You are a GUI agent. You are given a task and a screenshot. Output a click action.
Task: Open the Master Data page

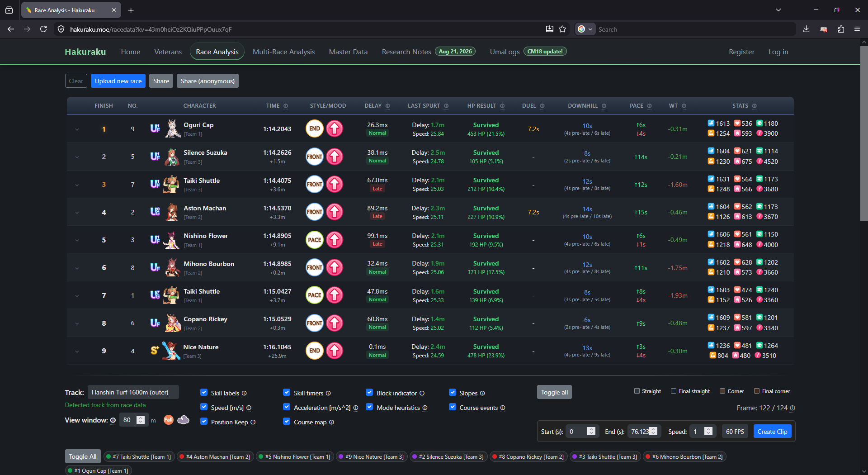[x=348, y=52]
